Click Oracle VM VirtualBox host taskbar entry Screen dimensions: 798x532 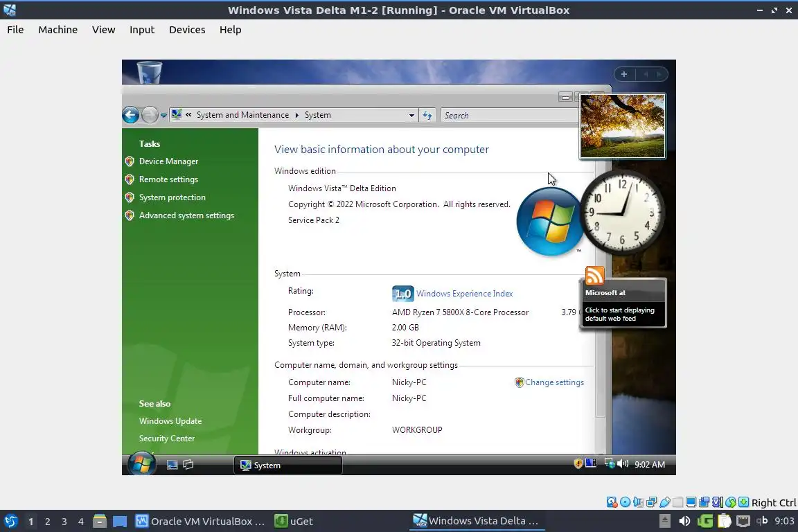[200, 522]
